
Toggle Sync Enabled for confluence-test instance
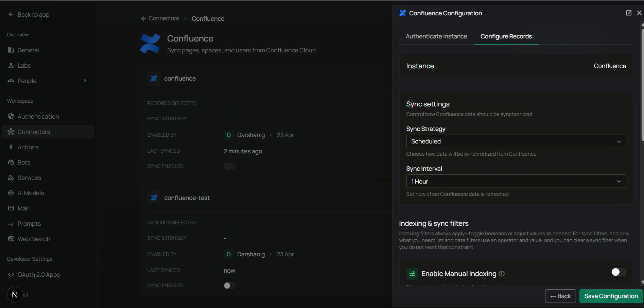point(229,286)
